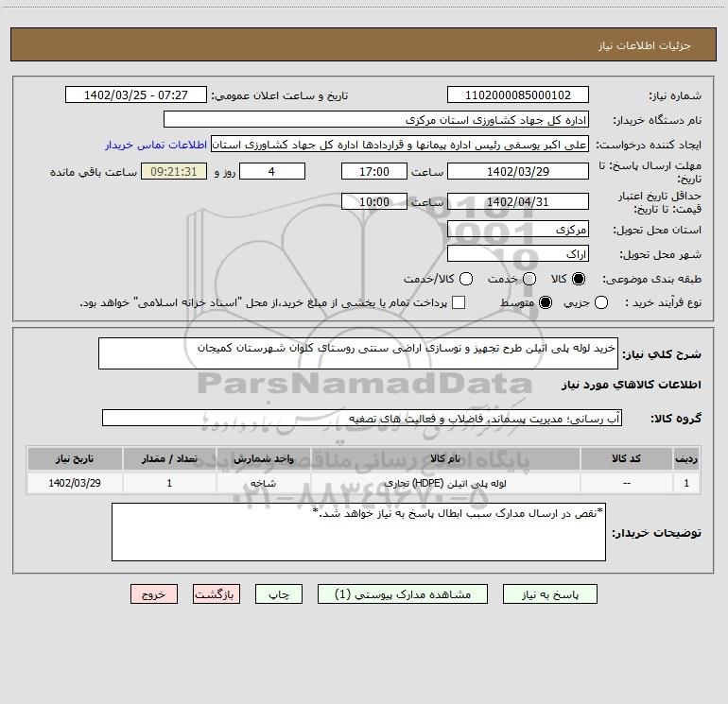
Task: Click the چاپ print button
Action: click(x=279, y=594)
